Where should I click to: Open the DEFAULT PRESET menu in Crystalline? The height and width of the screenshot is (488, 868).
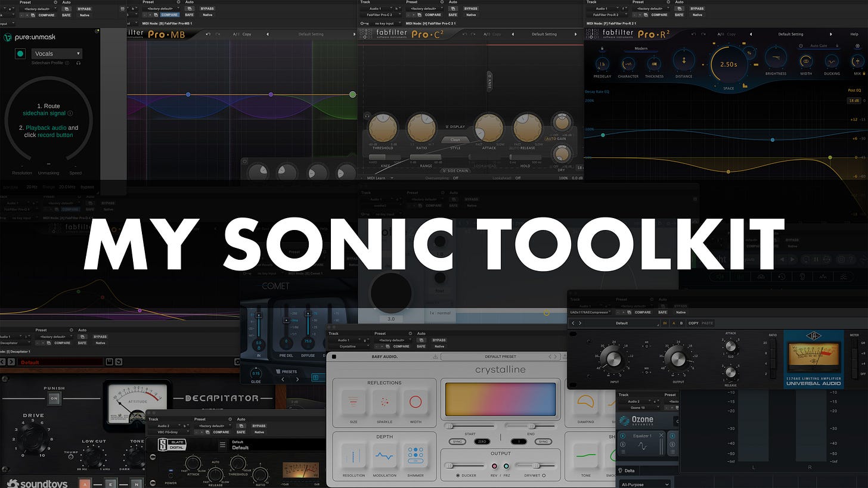(500, 356)
